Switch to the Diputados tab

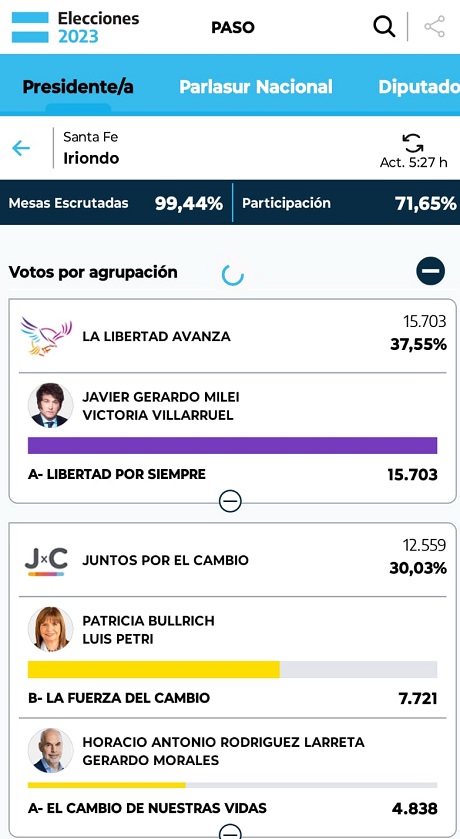[x=419, y=87]
